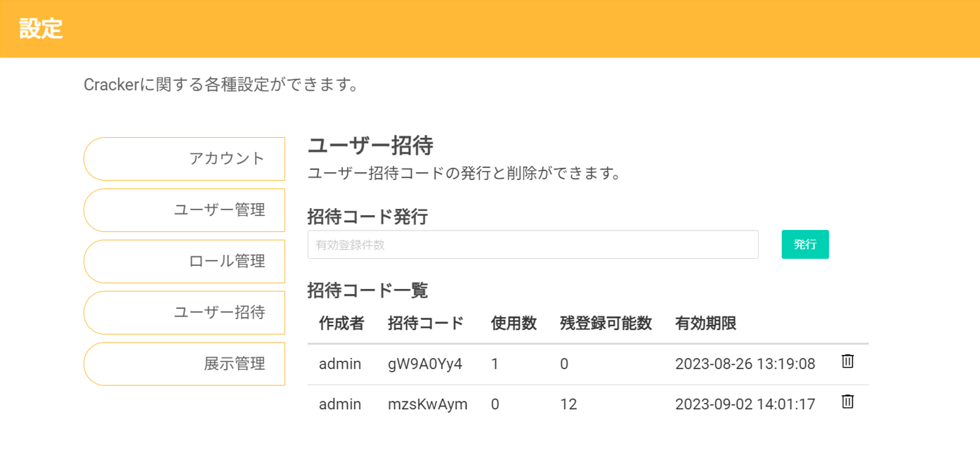Click the 有効期限 column header
Viewport: 980px width, 462px height.
pos(705,323)
